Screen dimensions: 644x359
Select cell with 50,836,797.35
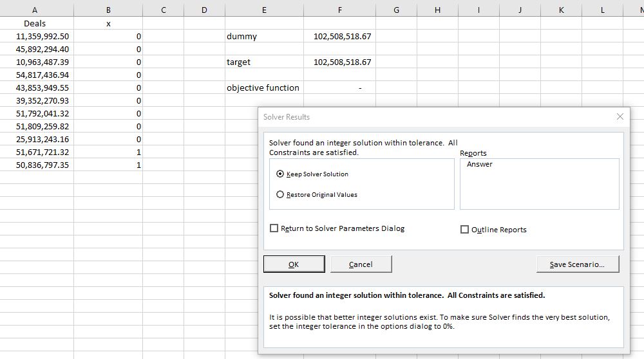pos(37,165)
